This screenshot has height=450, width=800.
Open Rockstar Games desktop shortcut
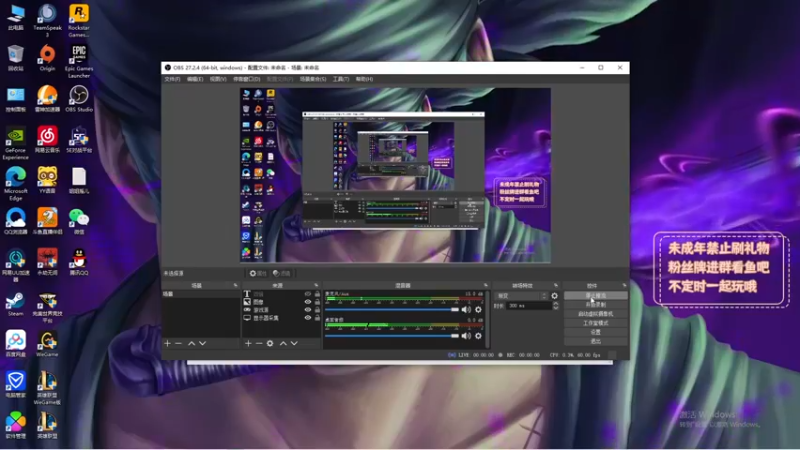point(79,20)
